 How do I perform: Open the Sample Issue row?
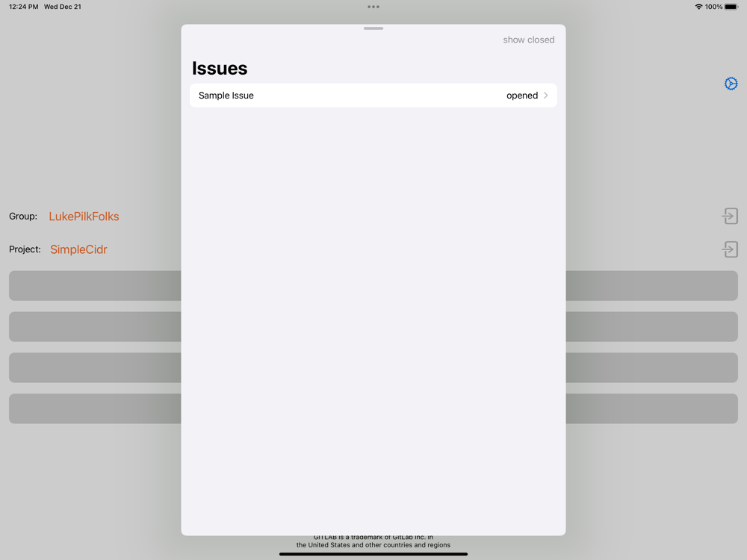(373, 96)
